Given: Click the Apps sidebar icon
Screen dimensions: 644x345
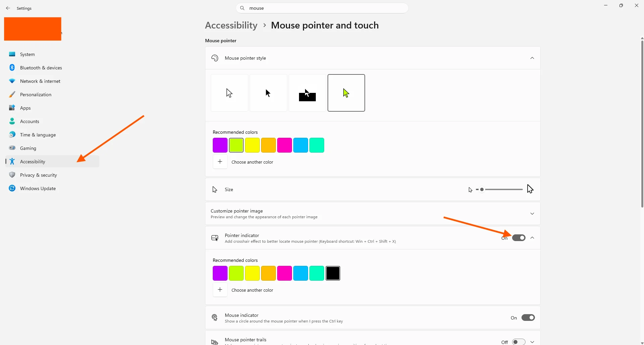Looking at the screenshot, I should [x=12, y=108].
